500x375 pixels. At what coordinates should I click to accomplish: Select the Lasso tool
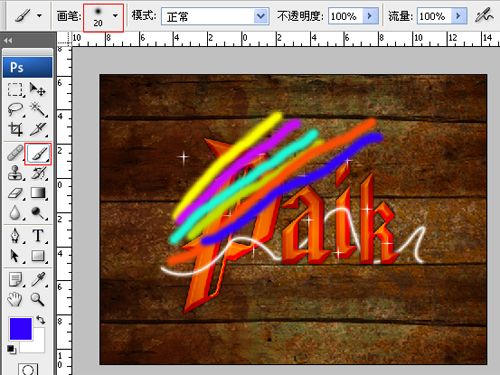click(x=15, y=109)
